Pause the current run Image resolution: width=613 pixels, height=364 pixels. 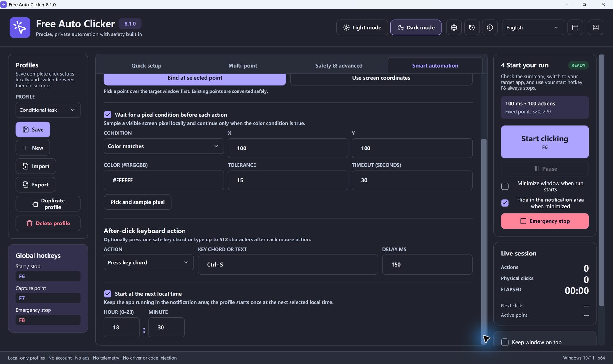[x=545, y=169]
